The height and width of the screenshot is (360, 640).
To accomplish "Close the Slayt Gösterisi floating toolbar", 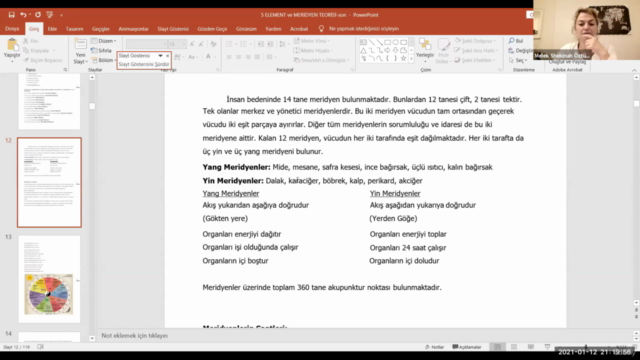I will coord(167,56).
